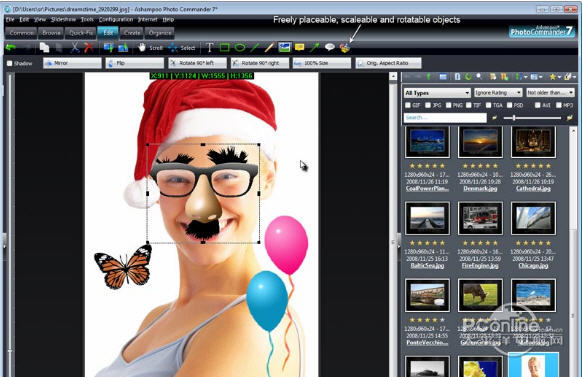Select the FireEngine.jpg thumbnail
Viewport: 583px width, 377px height.
coord(480,219)
